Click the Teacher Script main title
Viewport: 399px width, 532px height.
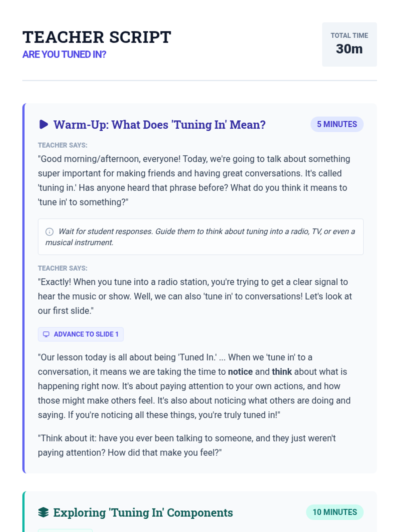tap(97, 37)
